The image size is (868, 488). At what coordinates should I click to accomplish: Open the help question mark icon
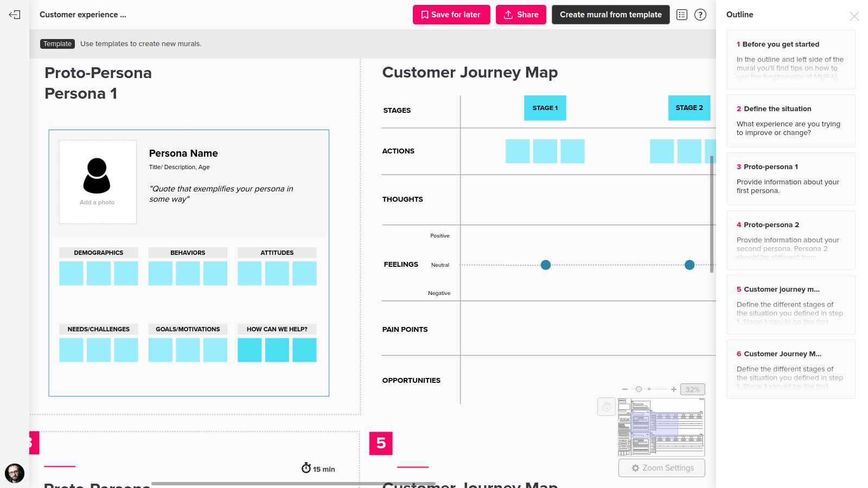point(700,15)
